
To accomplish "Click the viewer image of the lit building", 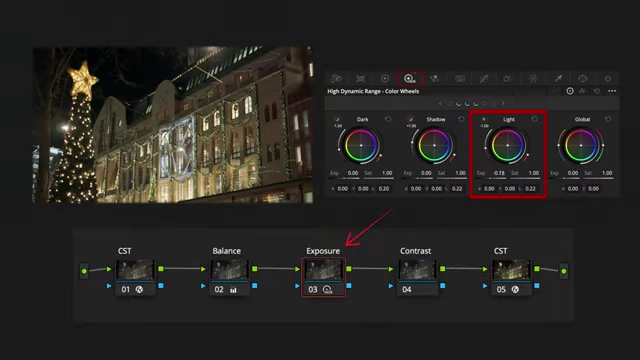I will [x=173, y=124].
